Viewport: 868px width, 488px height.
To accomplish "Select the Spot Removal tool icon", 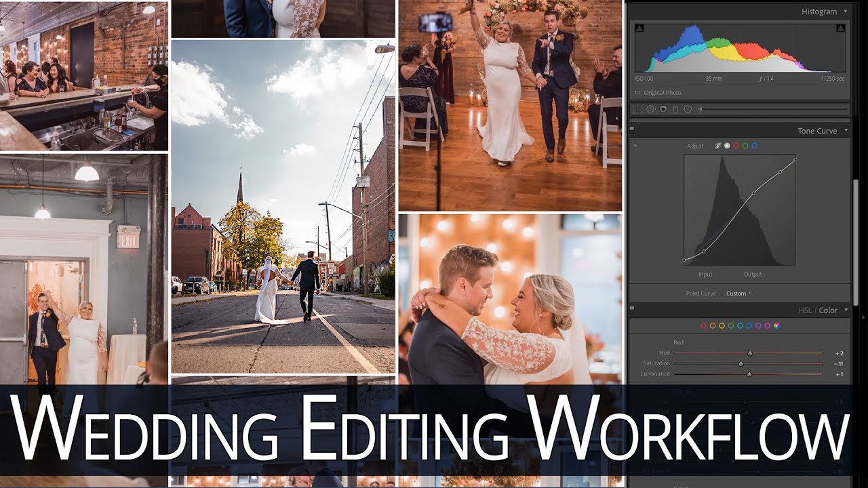I will tap(650, 109).
